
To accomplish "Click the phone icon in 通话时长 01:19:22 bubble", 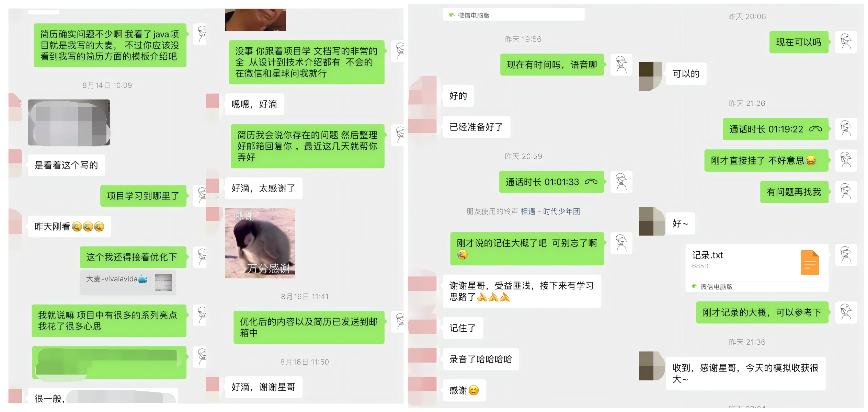I will (815, 129).
